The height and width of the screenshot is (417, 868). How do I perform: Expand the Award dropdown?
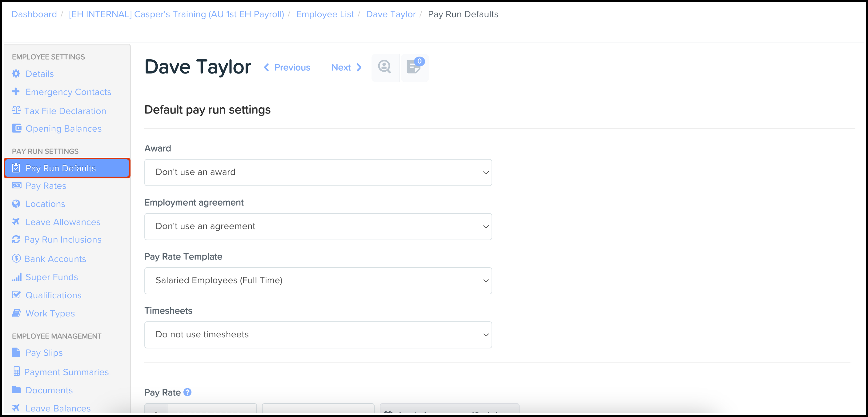[x=318, y=172]
